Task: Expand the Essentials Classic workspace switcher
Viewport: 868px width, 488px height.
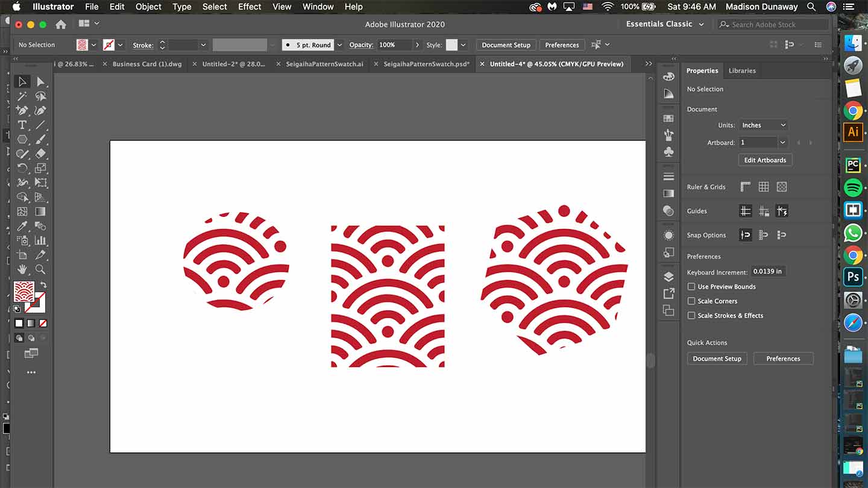Action: click(x=665, y=24)
